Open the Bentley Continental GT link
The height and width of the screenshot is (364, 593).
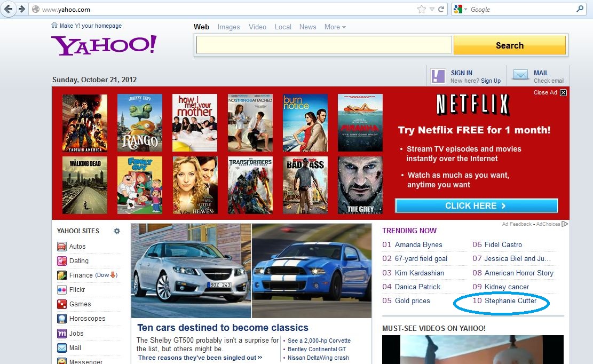317,349
